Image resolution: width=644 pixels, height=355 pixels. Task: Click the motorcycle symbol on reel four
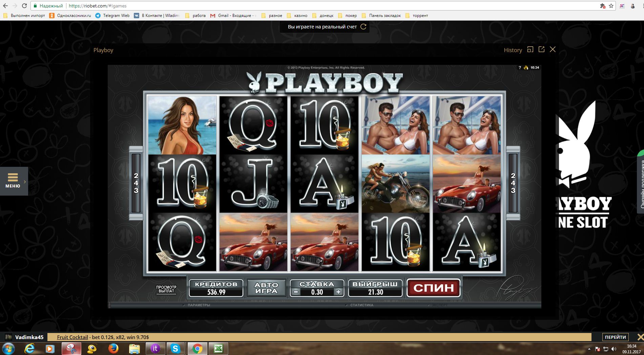click(x=396, y=184)
